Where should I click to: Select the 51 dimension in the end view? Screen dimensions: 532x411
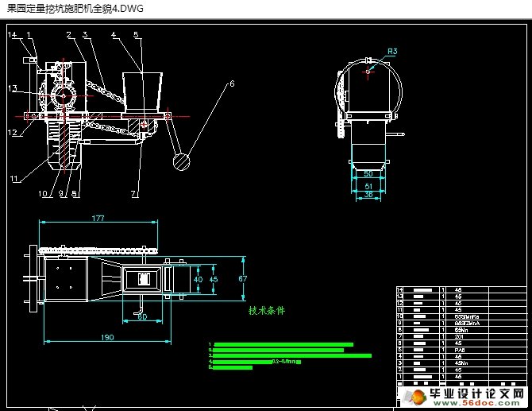368,187
